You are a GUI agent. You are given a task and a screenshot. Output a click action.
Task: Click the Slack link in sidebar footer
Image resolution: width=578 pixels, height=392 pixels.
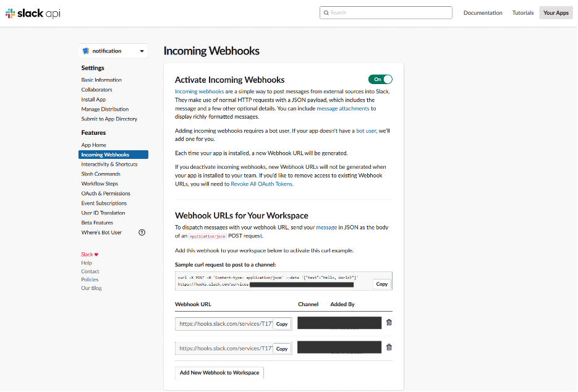point(87,255)
